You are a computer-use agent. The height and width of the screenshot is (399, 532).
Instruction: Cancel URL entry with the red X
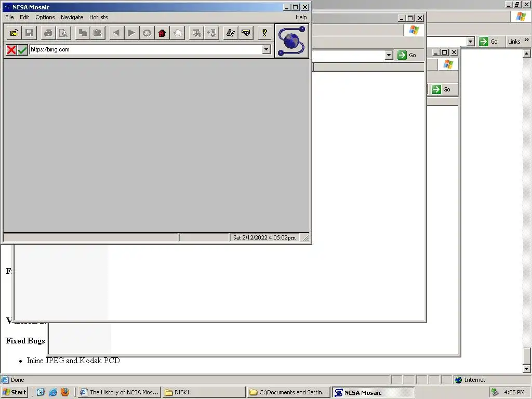pos(11,50)
